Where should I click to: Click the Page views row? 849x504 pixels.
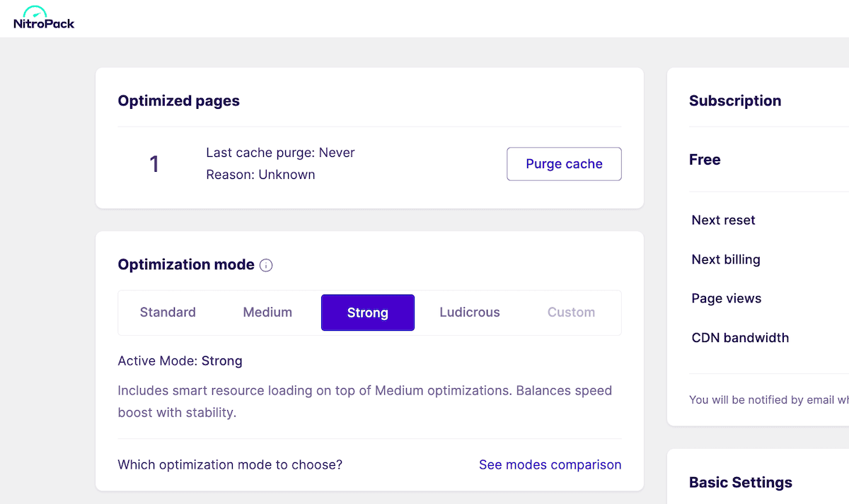click(769, 298)
